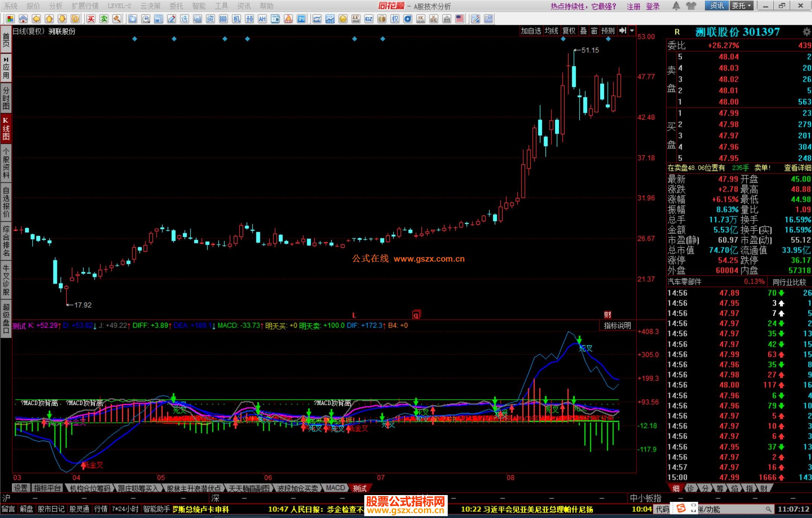Open the 智能 menu
This screenshot has height=518, width=812.
(198, 6)
